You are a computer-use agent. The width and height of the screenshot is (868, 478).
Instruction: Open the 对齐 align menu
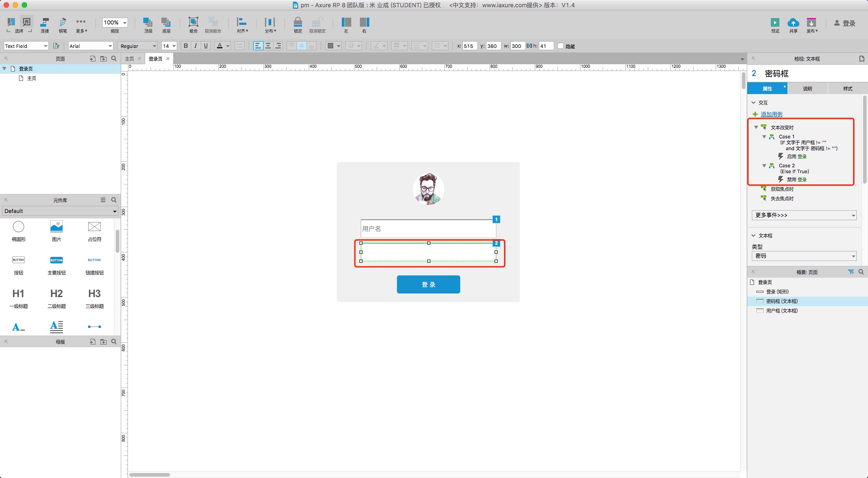[242, 24]
